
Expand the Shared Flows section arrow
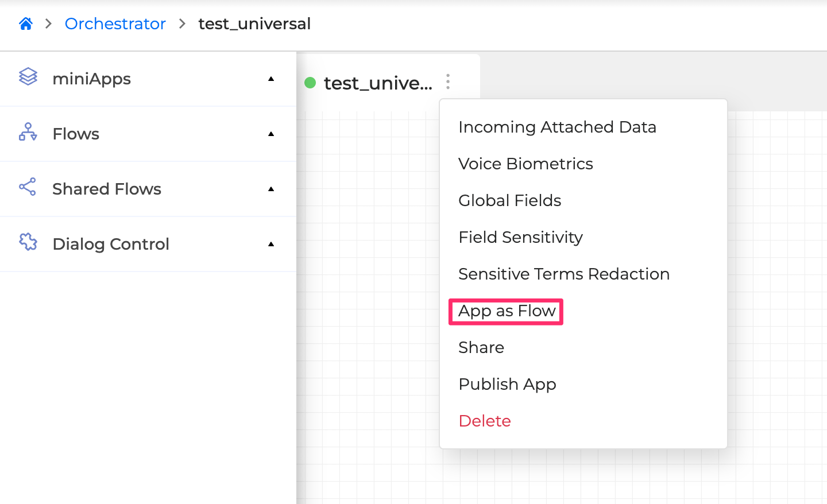271,189
